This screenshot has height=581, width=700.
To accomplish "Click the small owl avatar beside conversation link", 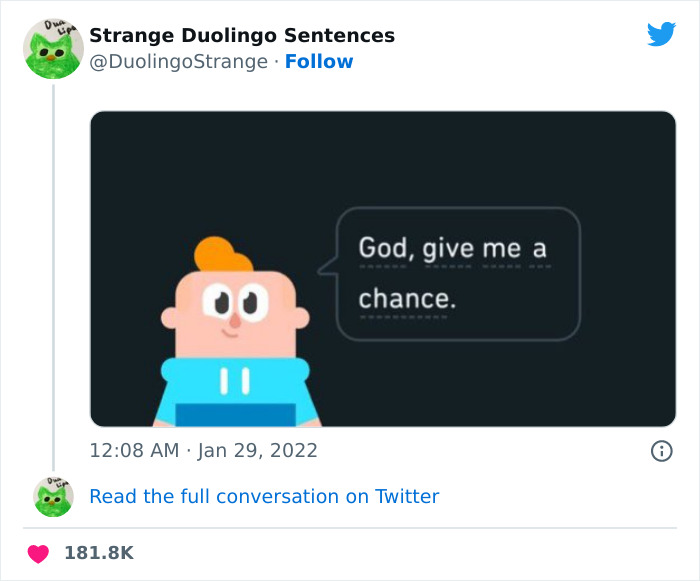I will [x=53, y=496].
